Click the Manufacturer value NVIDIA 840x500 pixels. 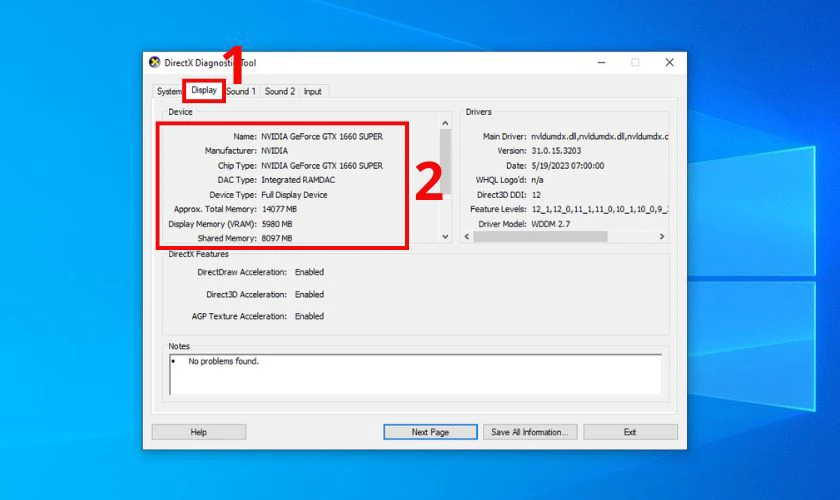pyautogui.click(x=274, y=151)
